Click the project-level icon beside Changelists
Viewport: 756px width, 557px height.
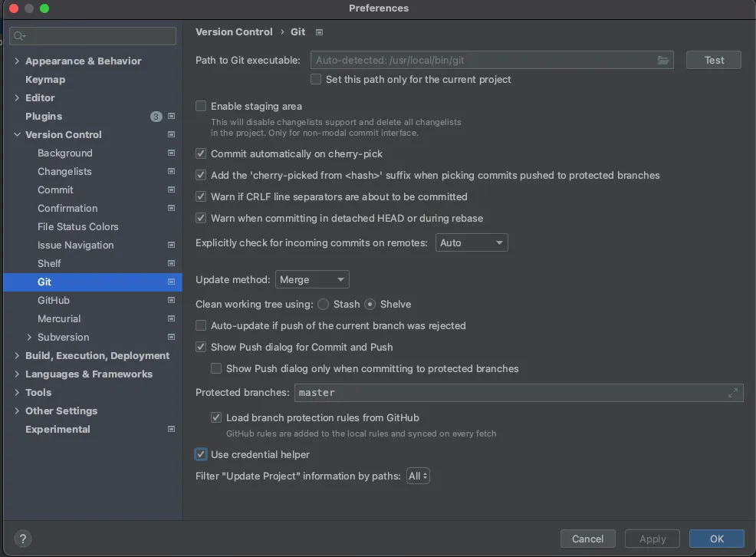(x=171, y=172)
